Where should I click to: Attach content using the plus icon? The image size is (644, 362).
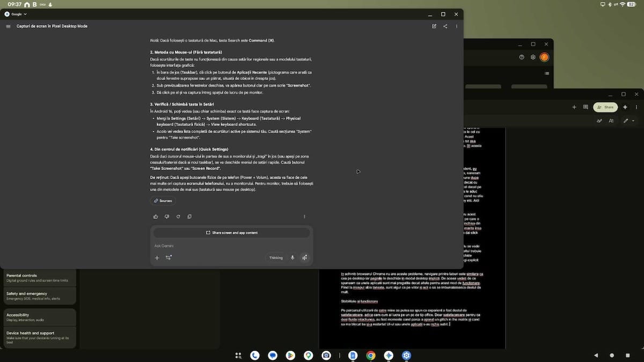click(157, 257)
